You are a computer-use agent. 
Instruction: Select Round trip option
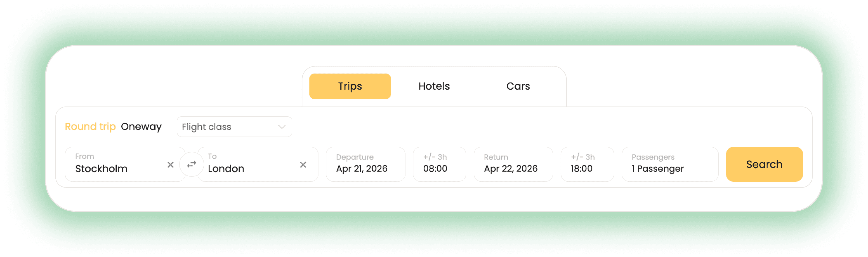[x=90, y=127]
